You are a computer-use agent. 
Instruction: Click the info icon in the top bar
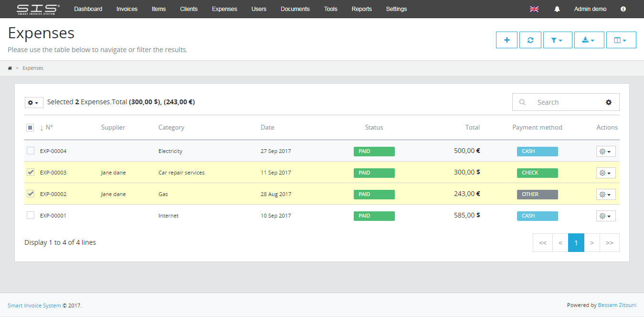pos(623,9)
